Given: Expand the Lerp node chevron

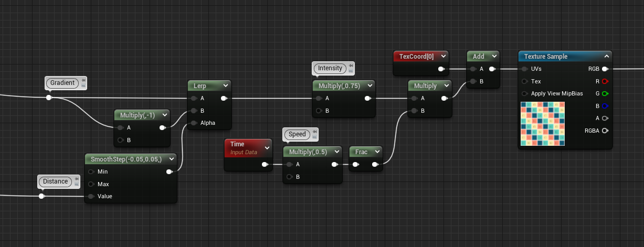Looking at the screenshot, I should tap(226, 85).
